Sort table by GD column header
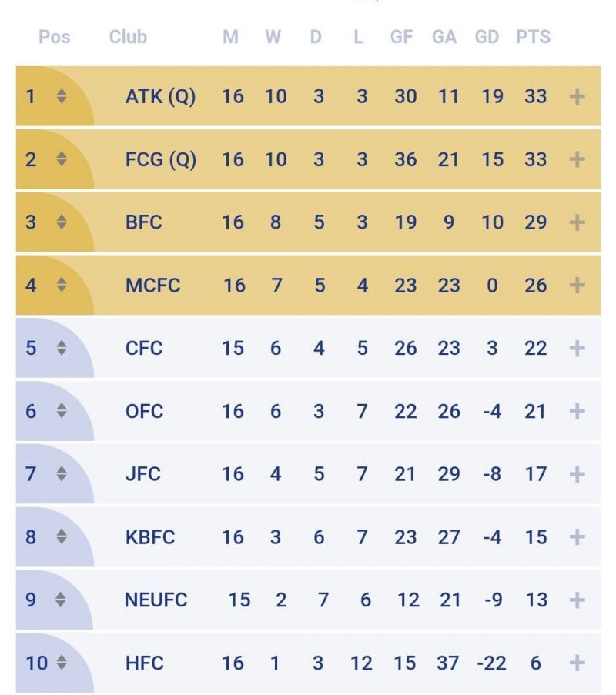Viewport: 616px width, 695px height. point(487,37)
